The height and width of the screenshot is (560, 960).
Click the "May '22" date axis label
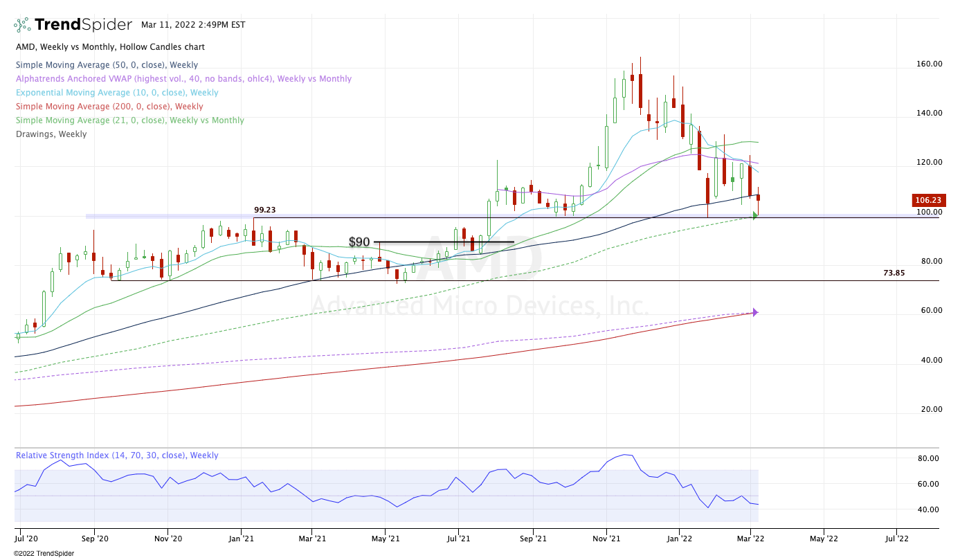823,537
